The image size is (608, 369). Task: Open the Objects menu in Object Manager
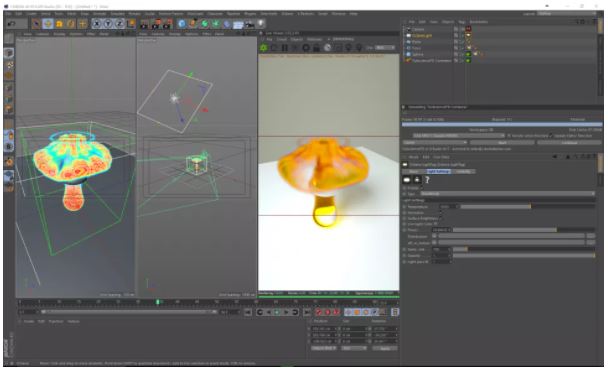click(x=447, y=22)
